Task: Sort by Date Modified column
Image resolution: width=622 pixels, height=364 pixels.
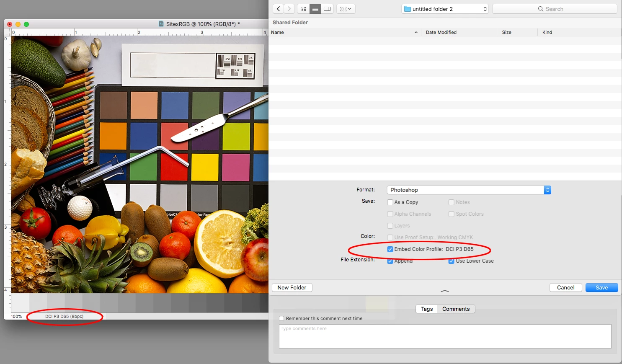Action: tap(459, 32)
